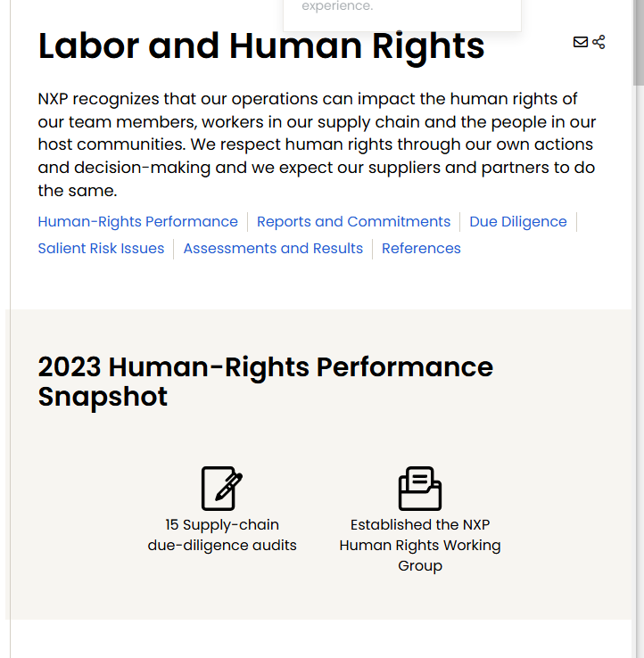Image resolution: width=644 pixels, height=658 pixels.
Task: Click the NXP human rights intro paragraph
Action: coord(317,144)
